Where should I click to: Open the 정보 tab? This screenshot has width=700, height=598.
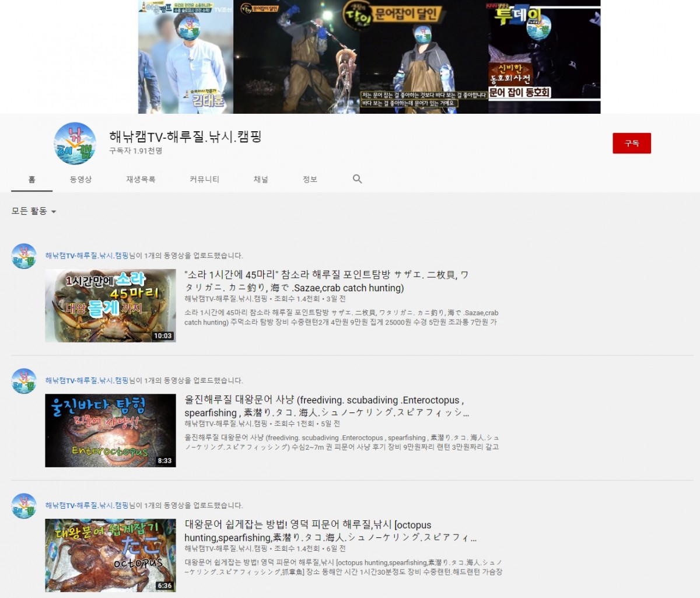(310, 180)
